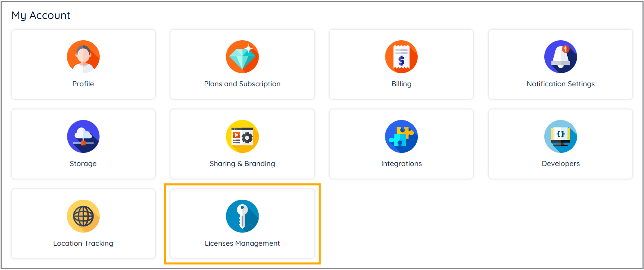This screenshot has height=270, width=644.
Task: Select the Storage label
Action: [x=83, y=164]
